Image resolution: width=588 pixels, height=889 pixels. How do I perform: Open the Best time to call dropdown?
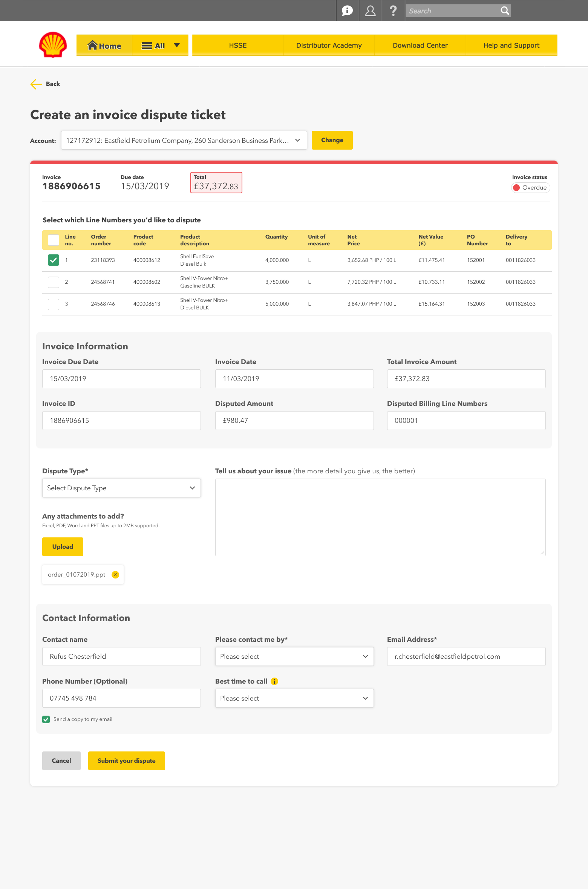[294, 698]
